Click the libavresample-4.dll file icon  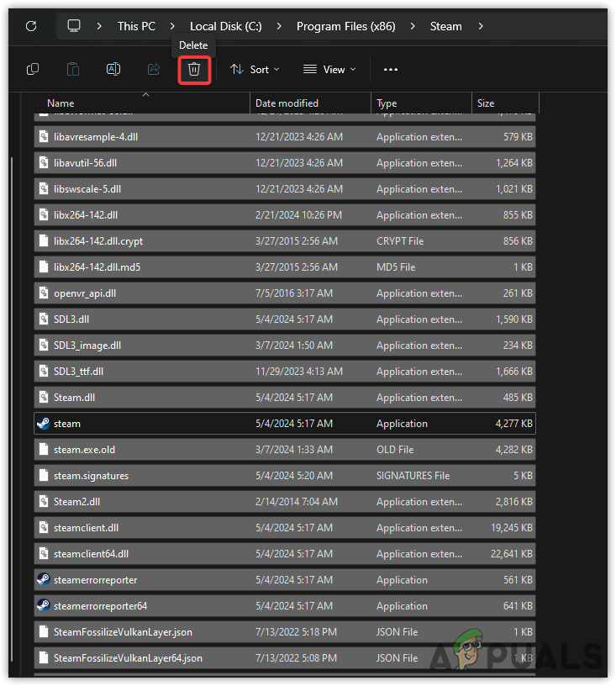click(44, 137)
